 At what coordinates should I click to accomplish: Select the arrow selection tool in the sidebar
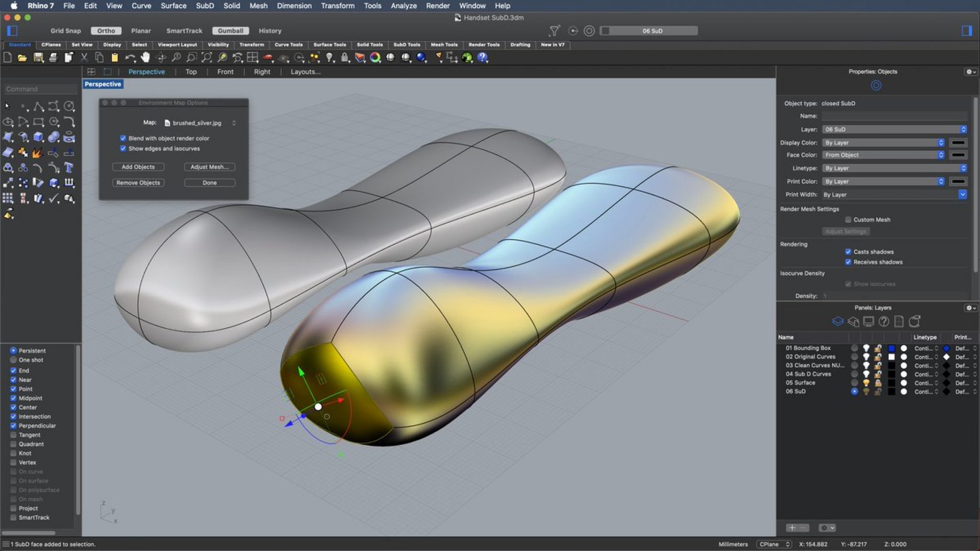pyautogui.click(x=7, y=105)
